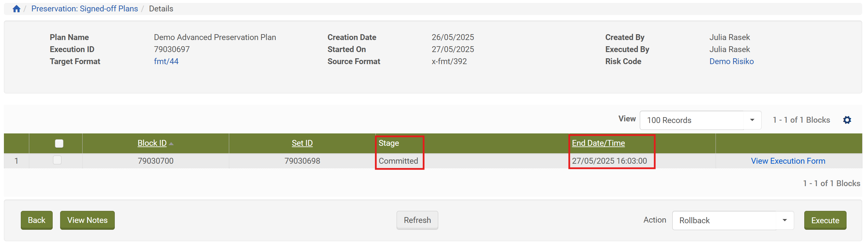The image size is (868, 247).
Task: Expand the Rollback action dropdown
Action: pyautogui.click(x=784, y=220)
